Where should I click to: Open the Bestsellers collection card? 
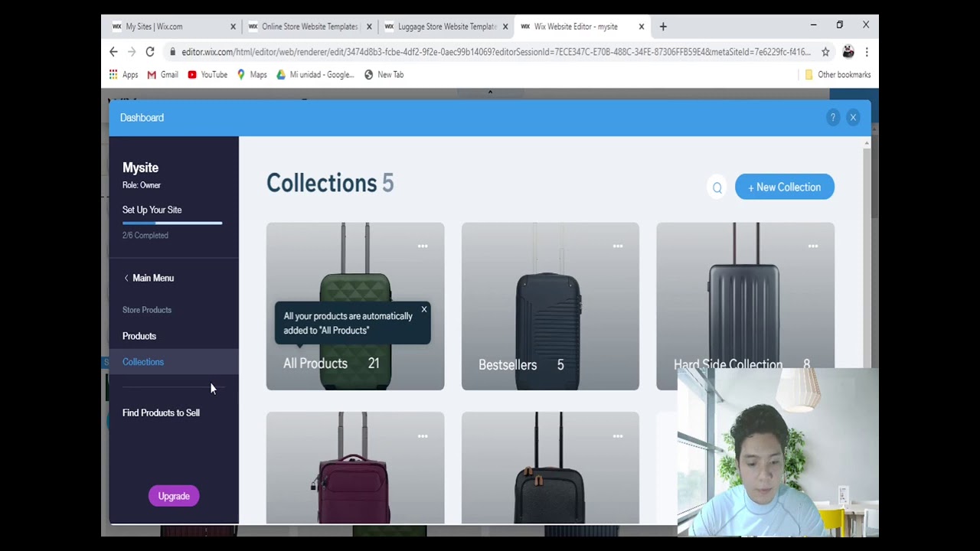[550, 306]
